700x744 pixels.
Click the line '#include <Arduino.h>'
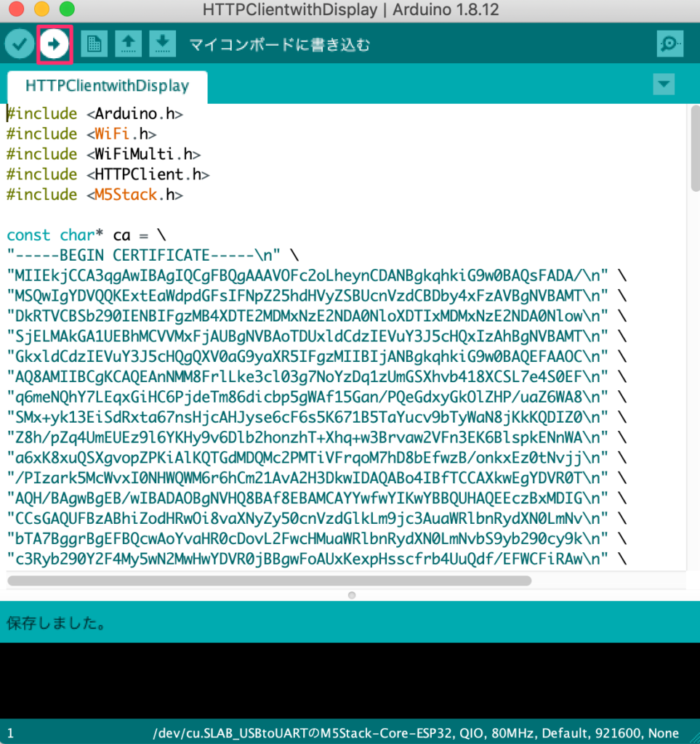(94, 114)
